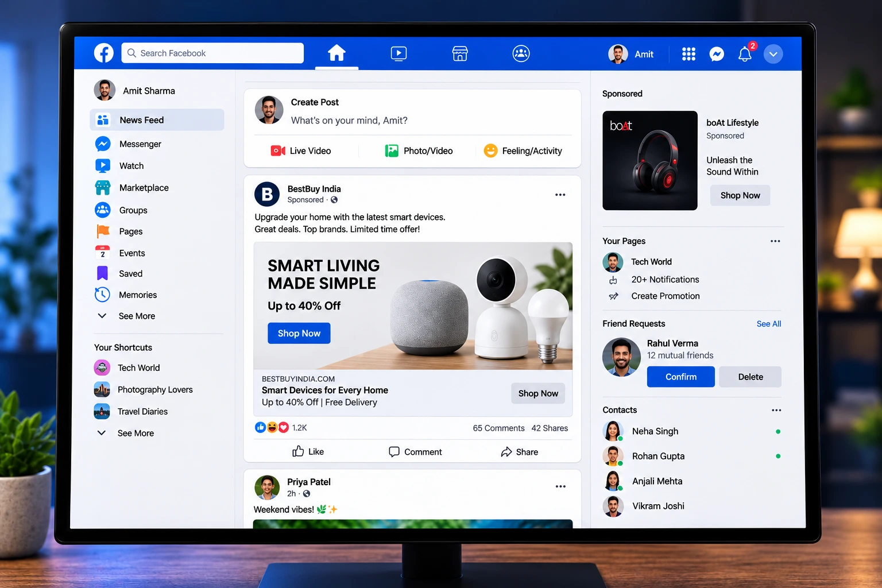Click blue Shop Now button in ad image
Image resolution: width=882 pixels, height=588 pixels.
(x=299, y=333)
